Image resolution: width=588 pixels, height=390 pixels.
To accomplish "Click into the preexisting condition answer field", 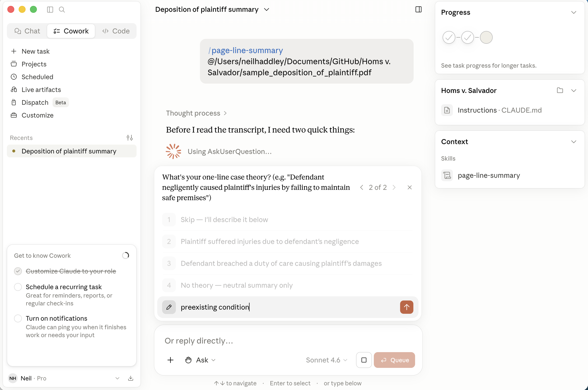I will (287, 307).
